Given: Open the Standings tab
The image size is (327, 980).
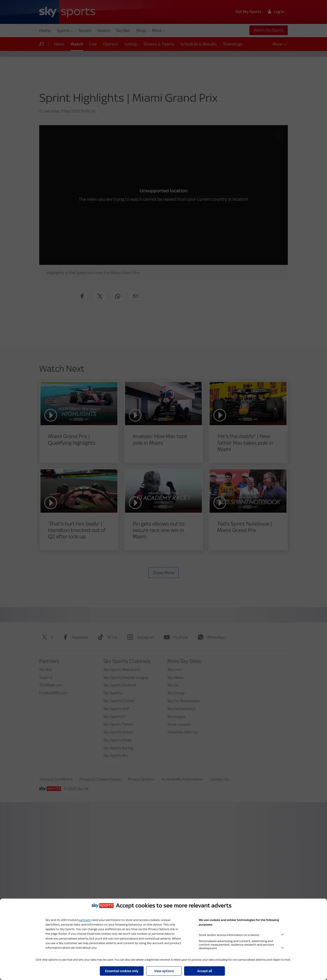Looking at the screenshot, I should [233, 44].
